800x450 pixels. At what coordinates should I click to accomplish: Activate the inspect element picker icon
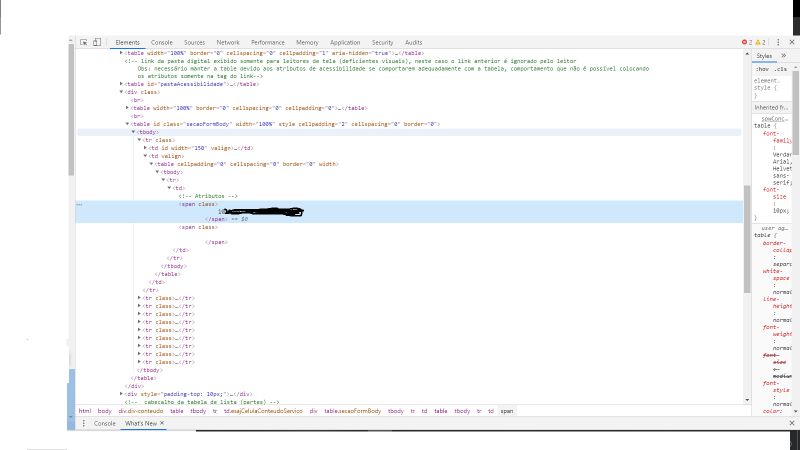pos(84,42)
